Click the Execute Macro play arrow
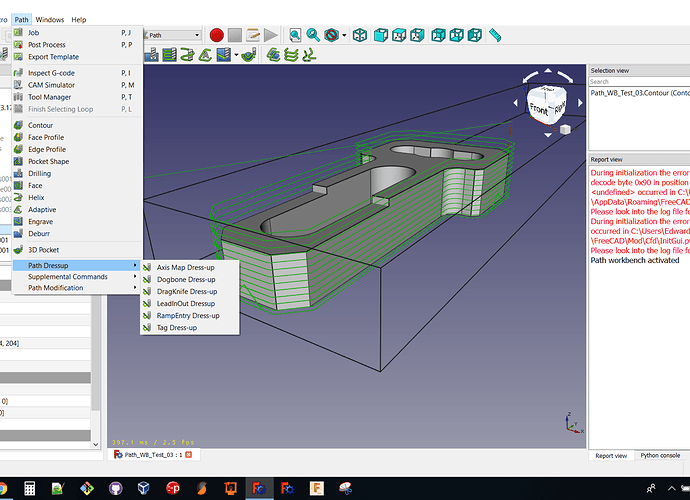Screen dimensions: 690x500 pyautogui.click(x=271, y=35)
